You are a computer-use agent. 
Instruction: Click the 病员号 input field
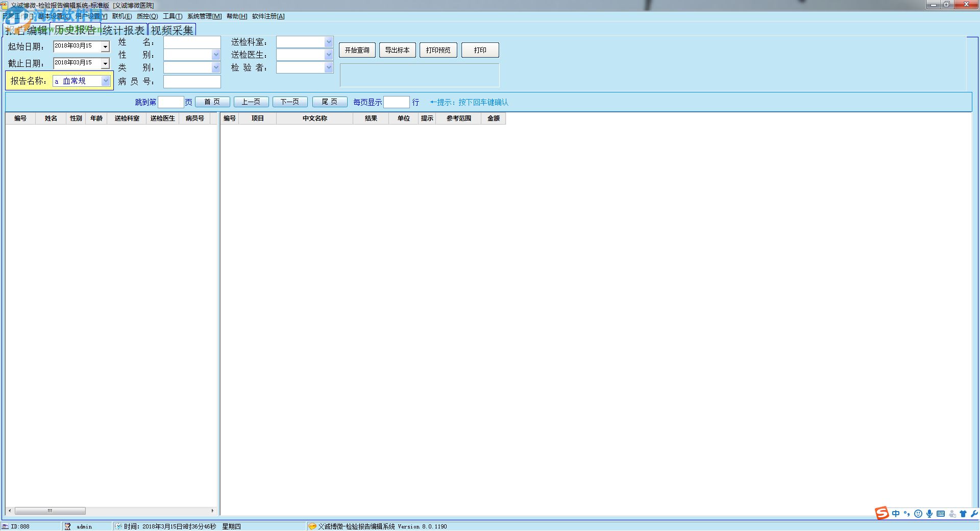[x=192, y=81]
